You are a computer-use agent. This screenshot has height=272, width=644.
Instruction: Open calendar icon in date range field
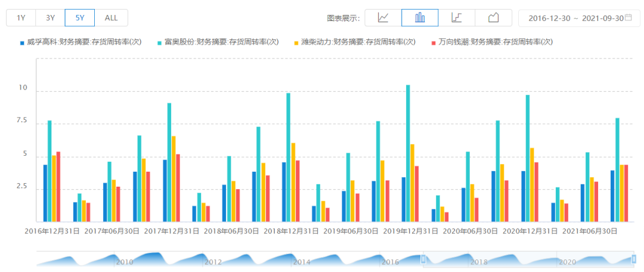pyautogui.click(x=628, y=18)
